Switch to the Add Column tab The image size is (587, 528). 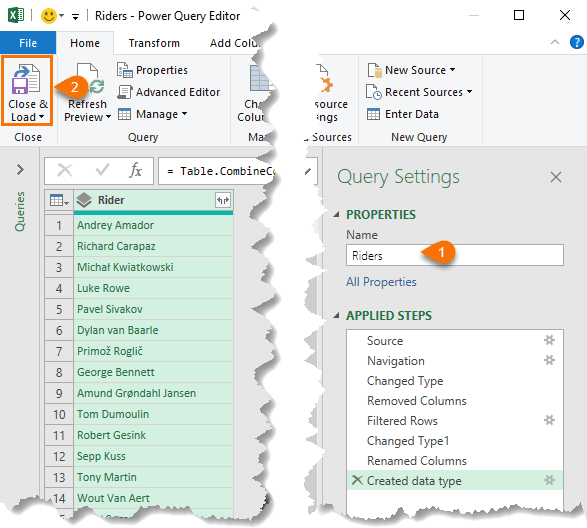(234, 43)
